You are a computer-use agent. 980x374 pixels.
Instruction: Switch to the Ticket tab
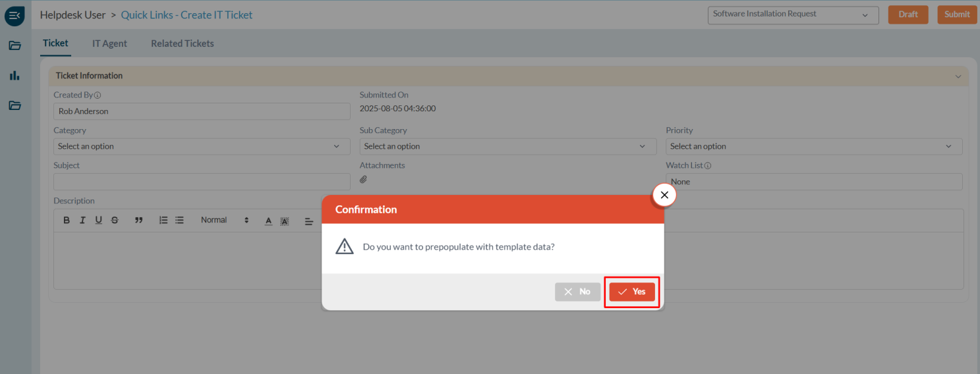click(x=55, y=43)
